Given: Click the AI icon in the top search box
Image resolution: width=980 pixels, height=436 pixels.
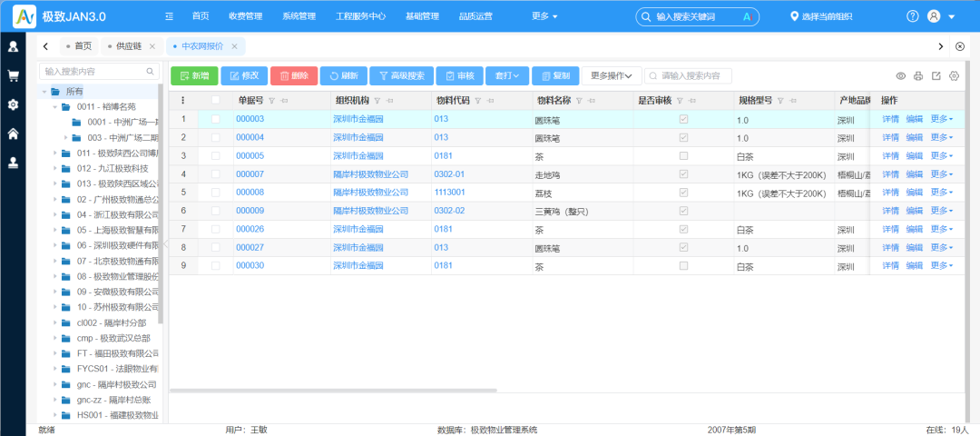Looking at the screenshot, I should click(x=747, y=17).
